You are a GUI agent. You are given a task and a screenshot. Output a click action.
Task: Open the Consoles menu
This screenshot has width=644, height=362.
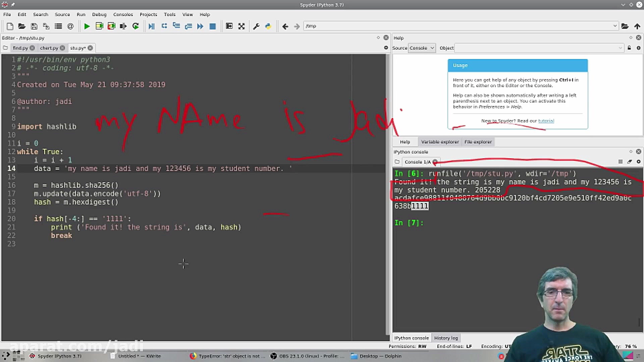123,14
